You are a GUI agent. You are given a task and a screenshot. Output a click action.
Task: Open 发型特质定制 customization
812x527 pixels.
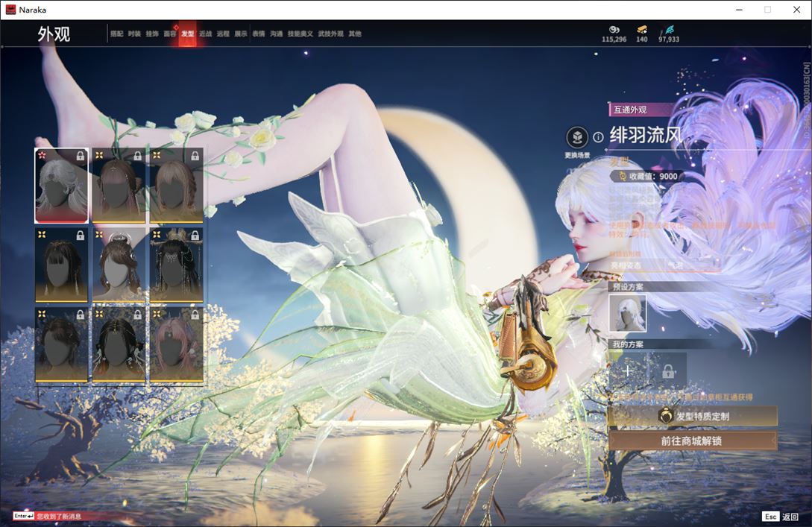coord(693,416)
